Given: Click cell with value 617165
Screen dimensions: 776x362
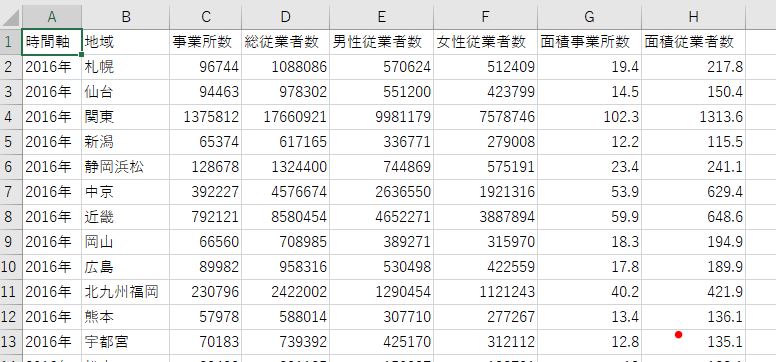Looking at the screenshot, I should (285, 142).
